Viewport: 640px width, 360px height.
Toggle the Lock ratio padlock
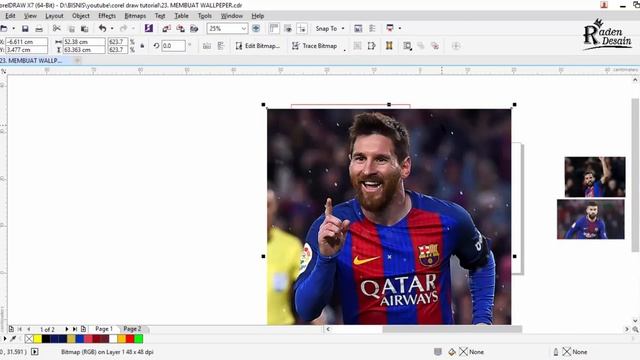click(x=142, y=46)
